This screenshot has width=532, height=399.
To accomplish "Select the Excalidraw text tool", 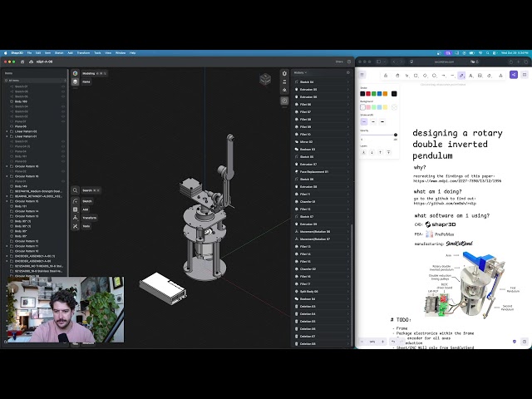I will [470, 76].
